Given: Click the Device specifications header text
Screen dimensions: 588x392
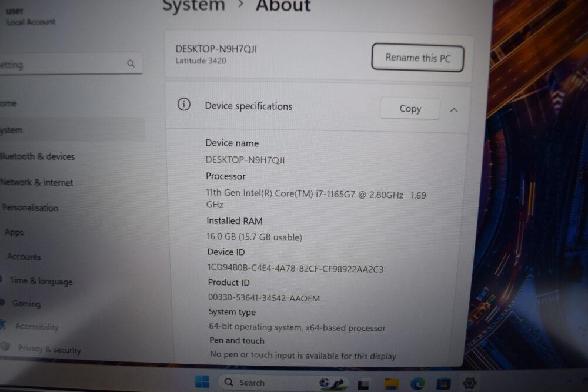Looking at the screenshot, I should pos(248,106).
